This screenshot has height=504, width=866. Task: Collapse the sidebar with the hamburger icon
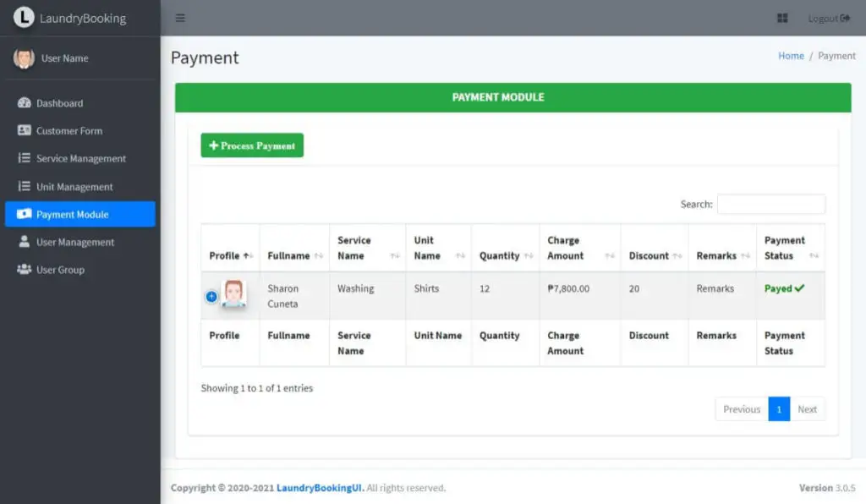click(180, 17)
